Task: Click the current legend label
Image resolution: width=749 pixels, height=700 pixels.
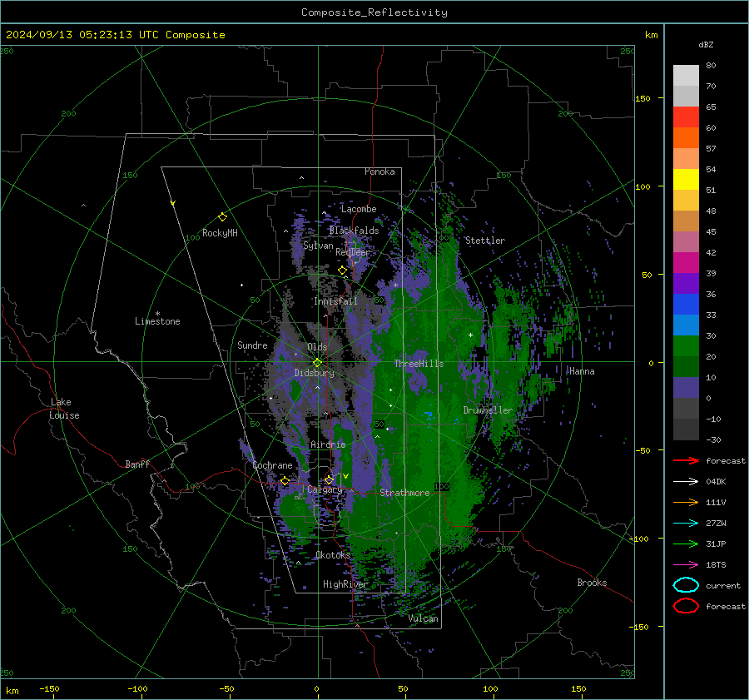Action: (x=723, y=586)
